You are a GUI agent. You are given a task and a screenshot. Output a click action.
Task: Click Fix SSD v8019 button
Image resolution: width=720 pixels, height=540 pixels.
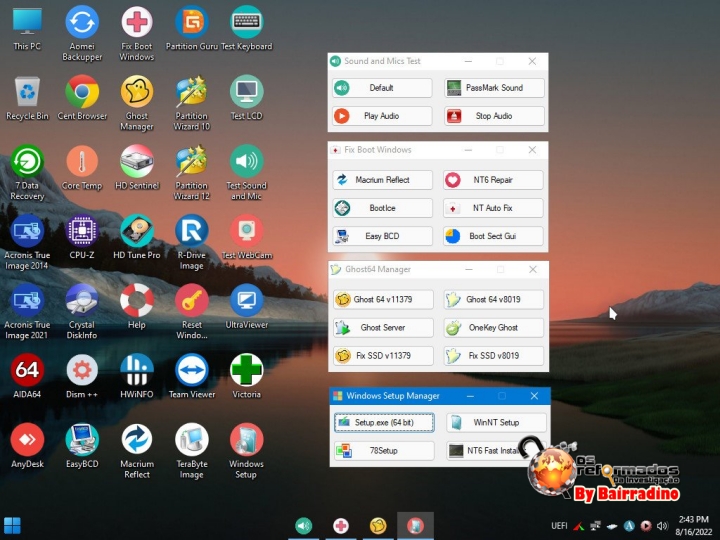494,355
